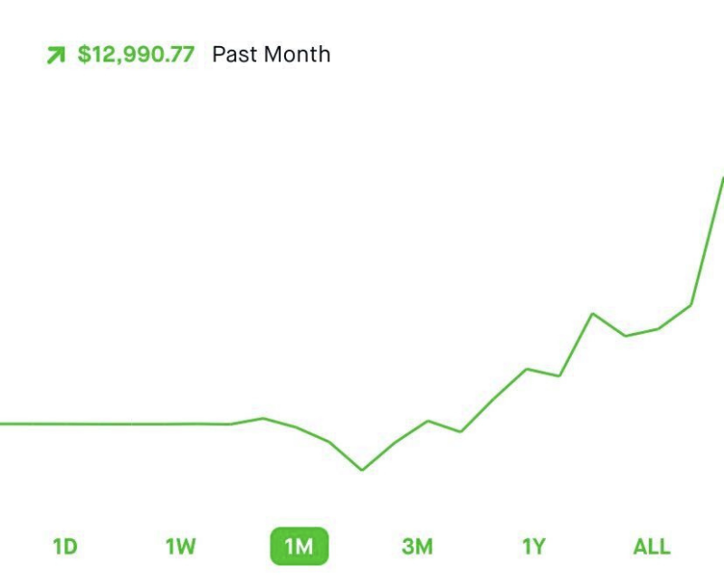Viewport: 724px width, 588px height.
Task: Click the sharp peak just before the final surge's pullback
Action: click(593, 314)
